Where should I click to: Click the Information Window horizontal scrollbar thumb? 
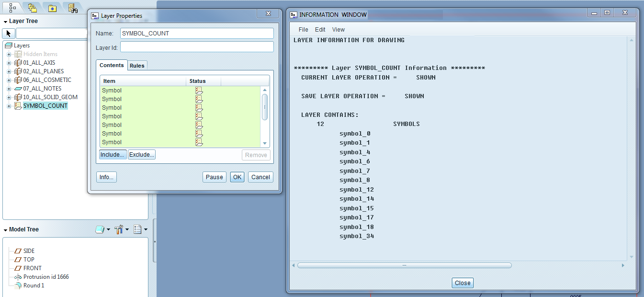coord(405,265)
